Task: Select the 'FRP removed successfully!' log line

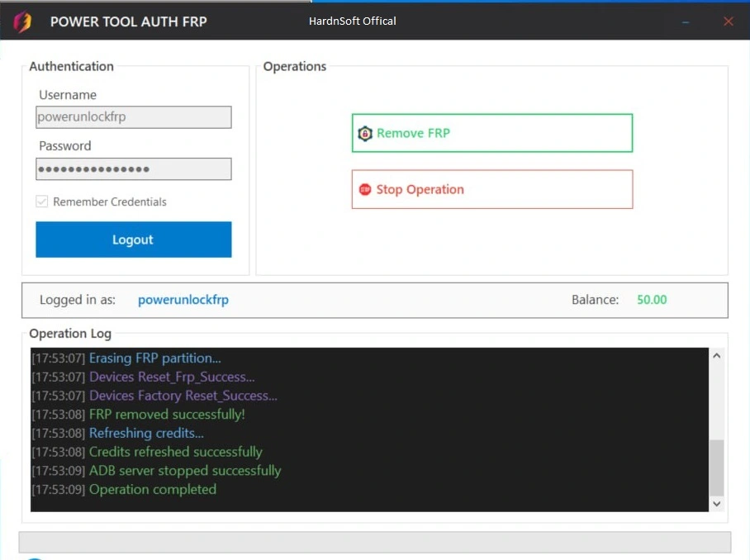Action: click(x=167, y=415)
